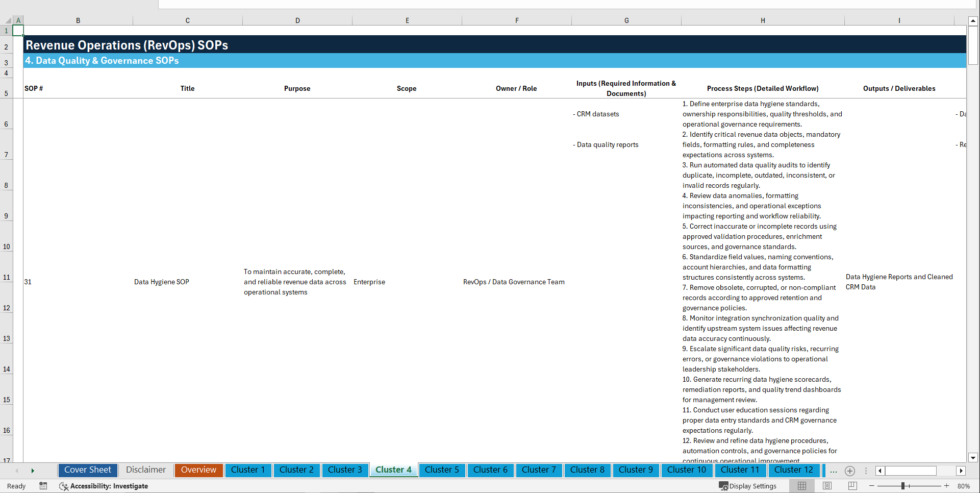The height and width of the screenshot is (493, 980).
Task: Select row 2 header
Action: (x=6, y=44)
